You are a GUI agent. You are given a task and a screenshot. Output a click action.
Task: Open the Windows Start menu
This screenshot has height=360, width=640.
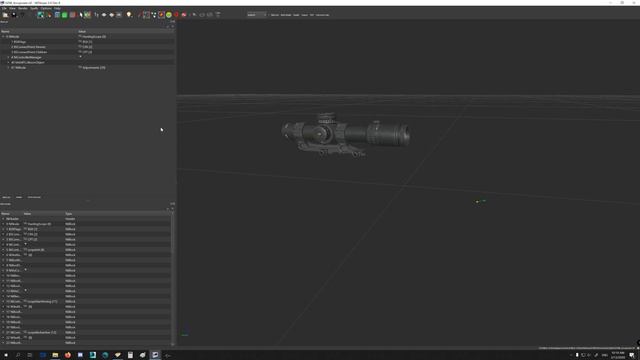coord(5,355)
